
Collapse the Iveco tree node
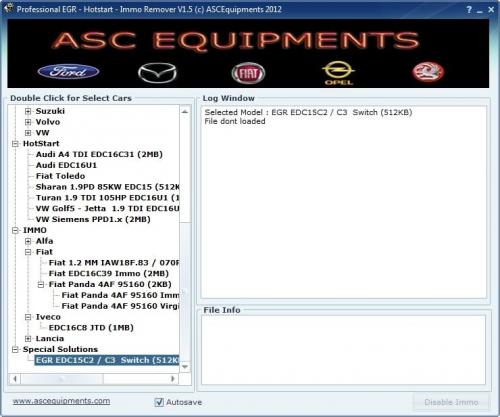(x=28, y=317)
